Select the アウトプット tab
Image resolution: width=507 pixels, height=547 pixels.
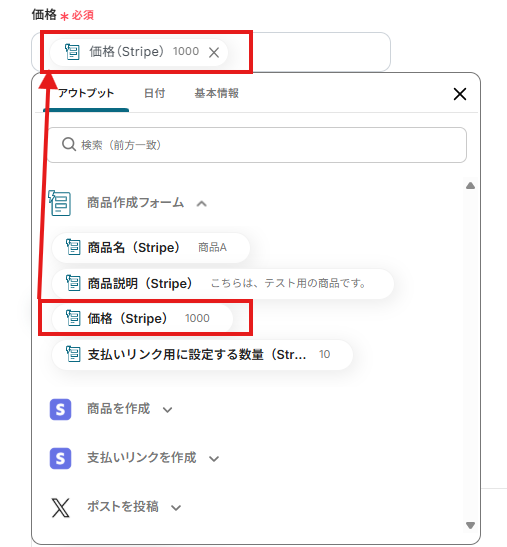click(x=86, y=93)
